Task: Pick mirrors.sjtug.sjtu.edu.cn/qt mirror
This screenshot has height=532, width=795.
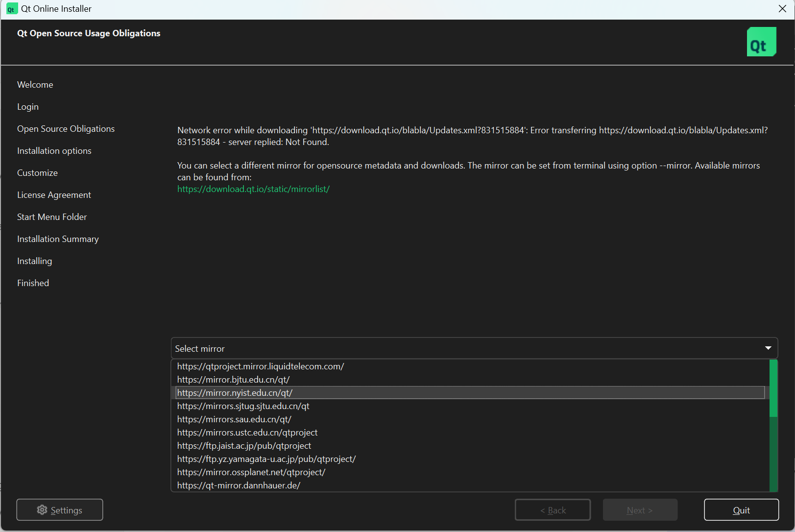Action: (470, 406)
